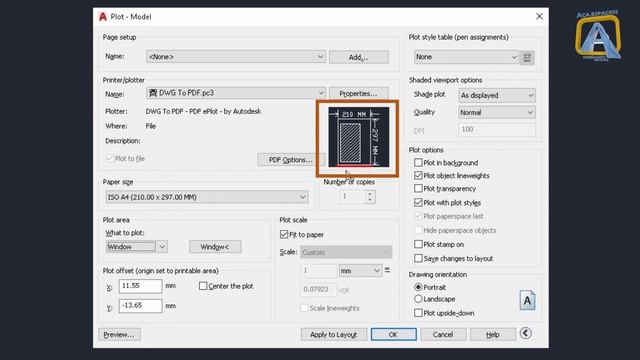The image size is (640, 360).
Task: Click the paper preview thumbnail
Action: click(x=359, y=137)
